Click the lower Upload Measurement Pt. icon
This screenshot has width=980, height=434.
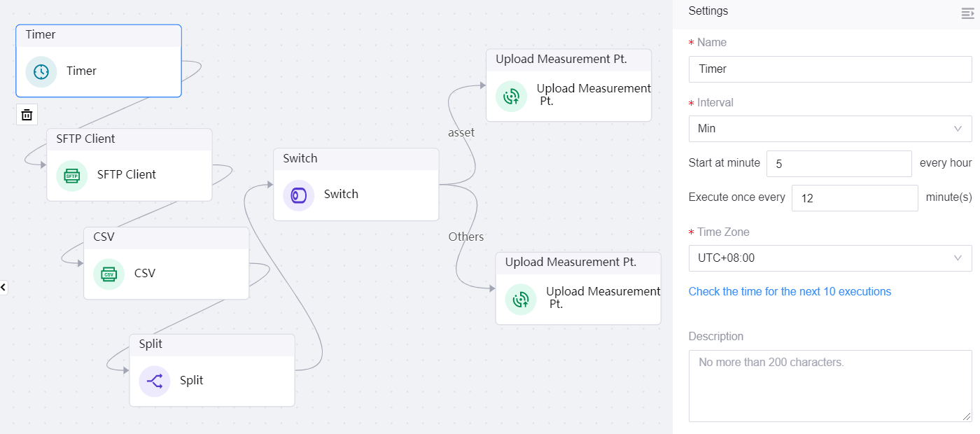(x=521, y=298)
